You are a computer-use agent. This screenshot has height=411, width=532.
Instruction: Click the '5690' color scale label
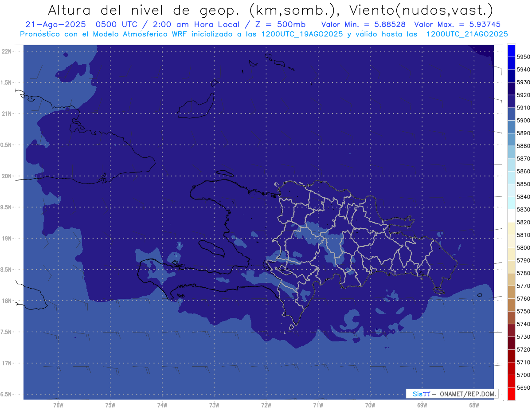coord(523,388)
